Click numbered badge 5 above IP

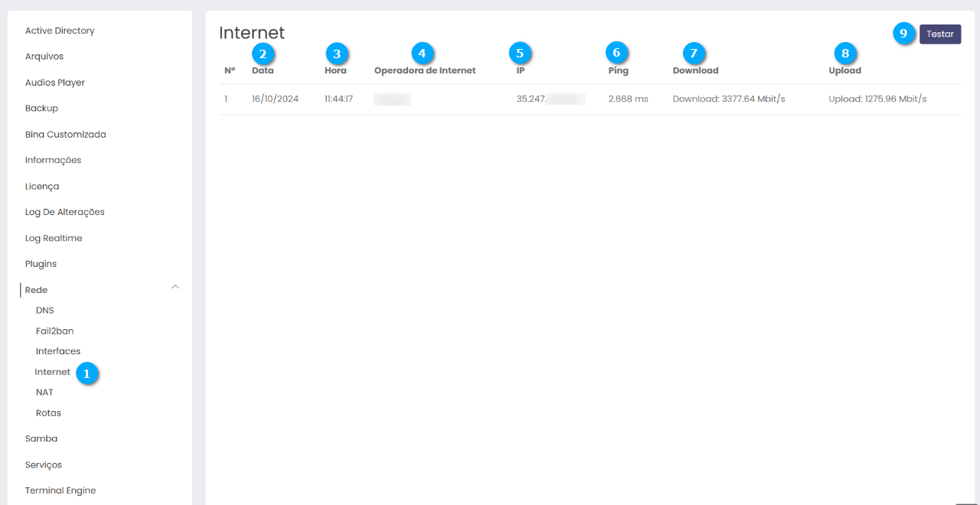click(521, 53)
